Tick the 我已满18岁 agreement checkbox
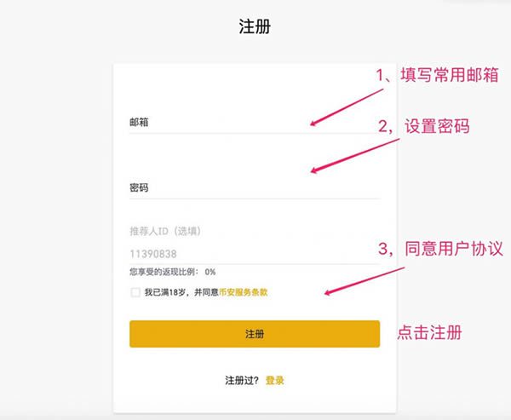Viewport: 511px width, 420px height. tap(135, 292)
